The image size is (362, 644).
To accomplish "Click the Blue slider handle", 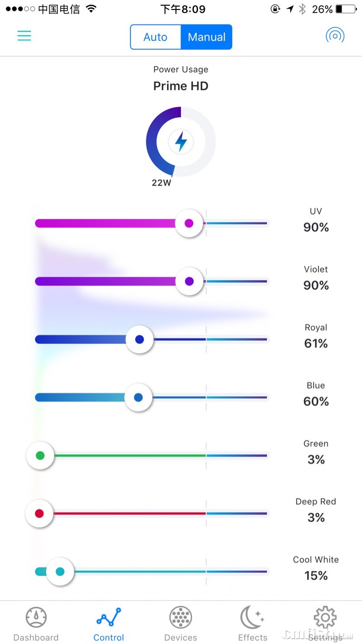I will click(138, 397).
